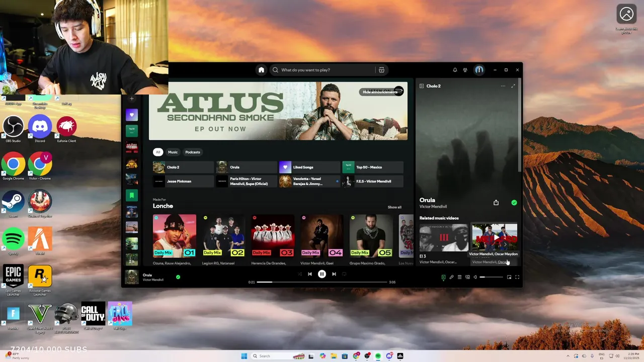
Task: Expand the Now Playing view to fullscreen
Action: click(513, 86)
